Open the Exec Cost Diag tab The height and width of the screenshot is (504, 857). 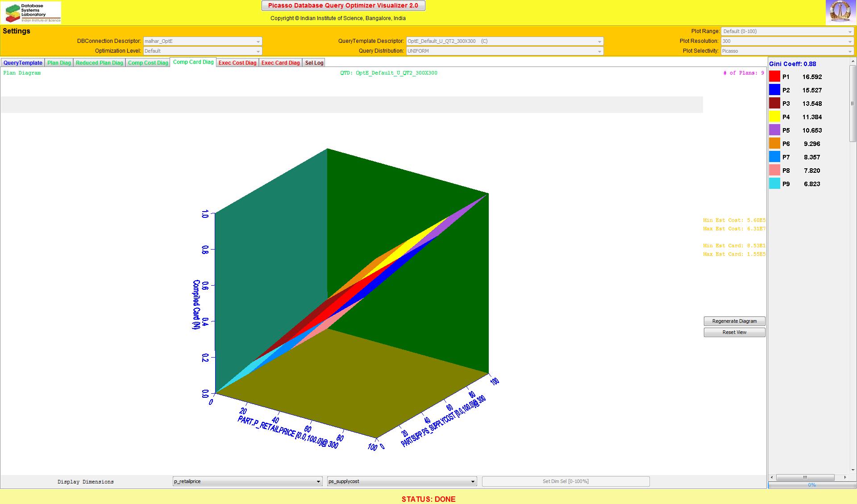click(237, 63)
